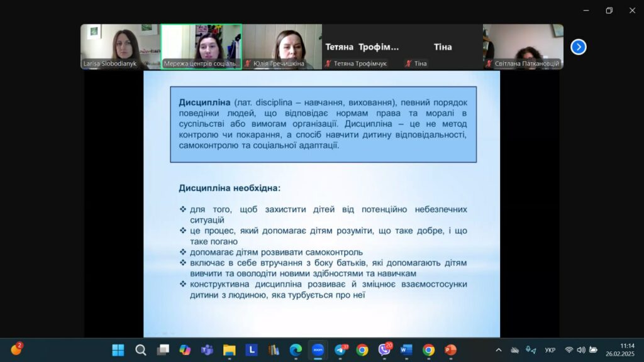
Task: Open Microsoft Teams taskbar icon
Action: (207, 350)
